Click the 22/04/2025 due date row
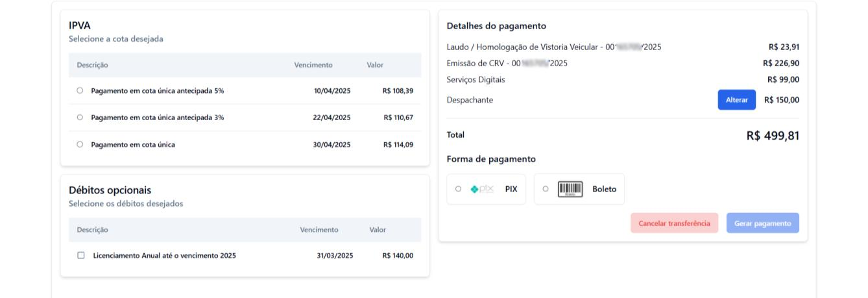Image resolution: width=868 pixels, height=298 pixels. pyautogui.click(x=332, y=118)
